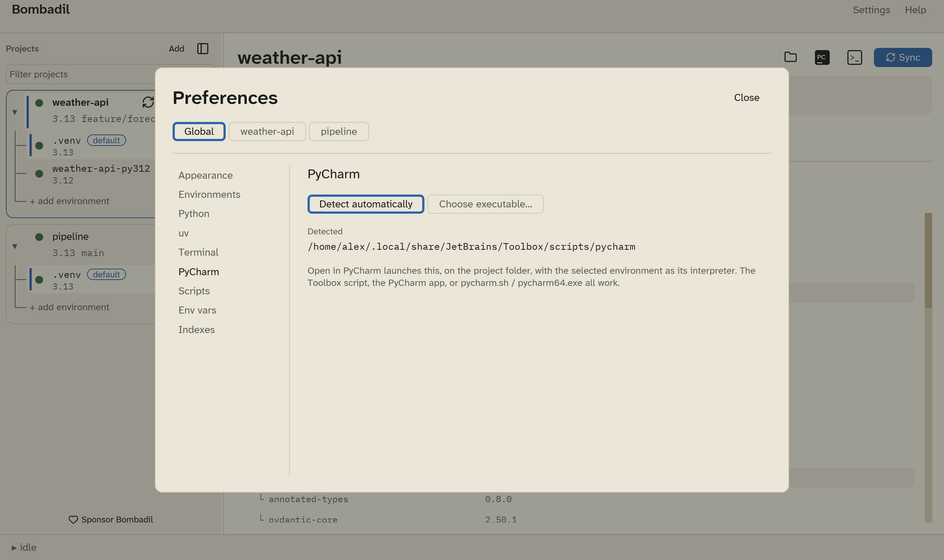This screenshot has height=560, width=944.
Task: Select weather-api-py312 environment
Action: 101,169
